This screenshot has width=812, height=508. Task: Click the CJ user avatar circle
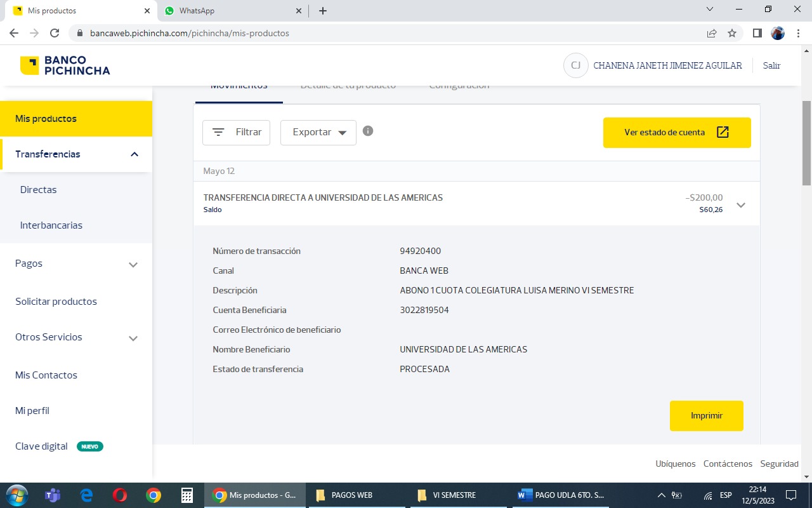coord(575,65)
